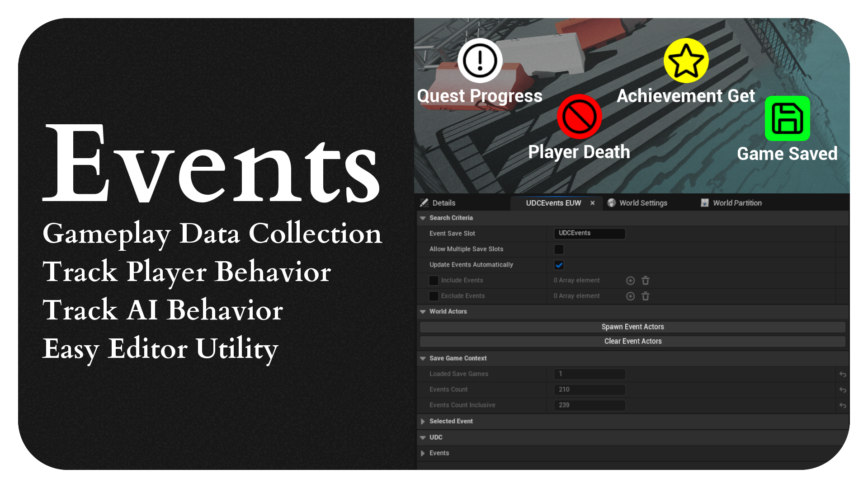Screen dimensions: 868x488
Task: Click the 'Update Events Automatically' label
Action: point(471,265)
